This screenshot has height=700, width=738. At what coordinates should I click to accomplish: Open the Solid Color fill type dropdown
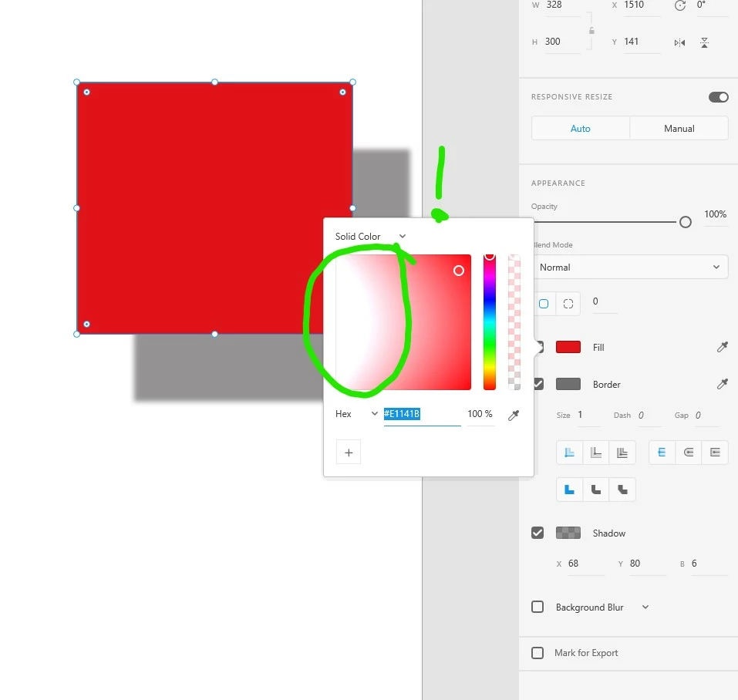[x=370, y=236]
